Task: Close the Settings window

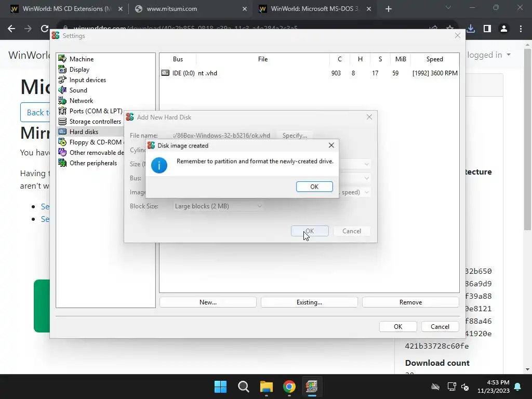Action: point(457,36)
